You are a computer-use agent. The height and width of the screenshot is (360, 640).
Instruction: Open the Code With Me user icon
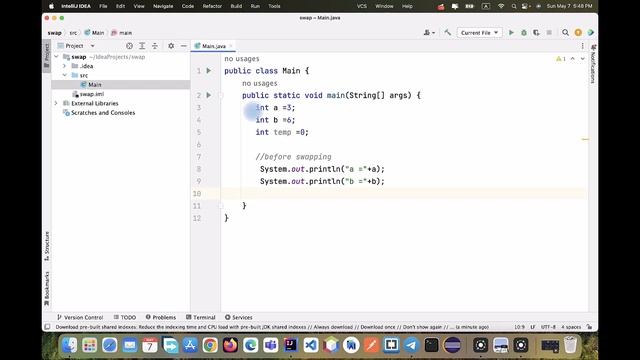tap(429, 32)
